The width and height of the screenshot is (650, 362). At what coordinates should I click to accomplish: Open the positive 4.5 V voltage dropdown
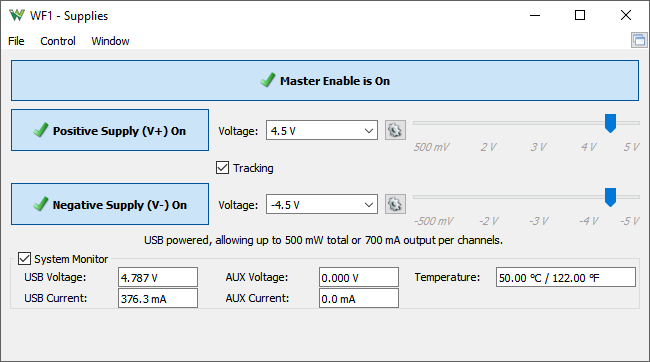point(322,131)
